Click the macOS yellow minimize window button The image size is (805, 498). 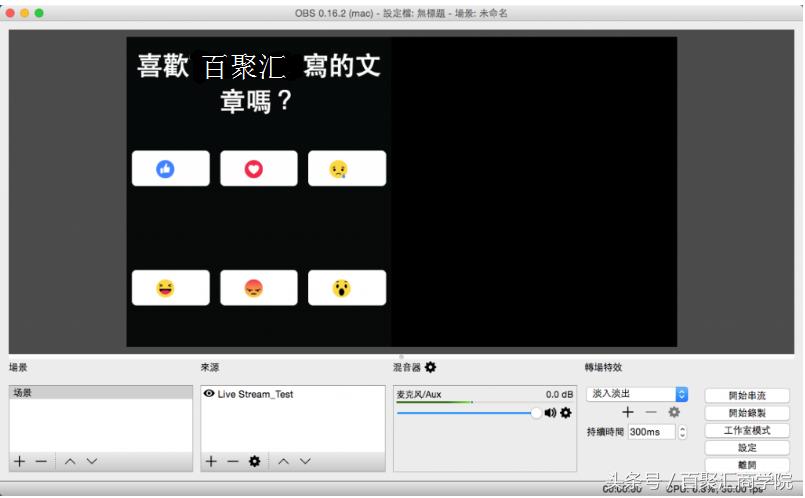point(25,13)
